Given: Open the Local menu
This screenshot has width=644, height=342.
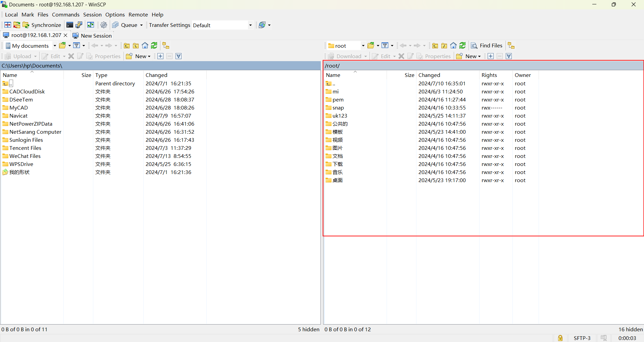Looking at the screenshot, I should [11, 14].
